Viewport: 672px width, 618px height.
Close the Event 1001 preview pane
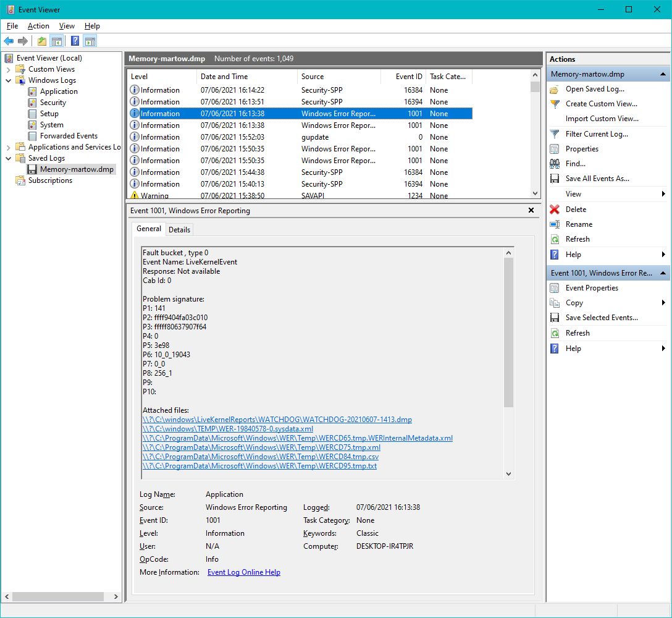coord(531,210)
